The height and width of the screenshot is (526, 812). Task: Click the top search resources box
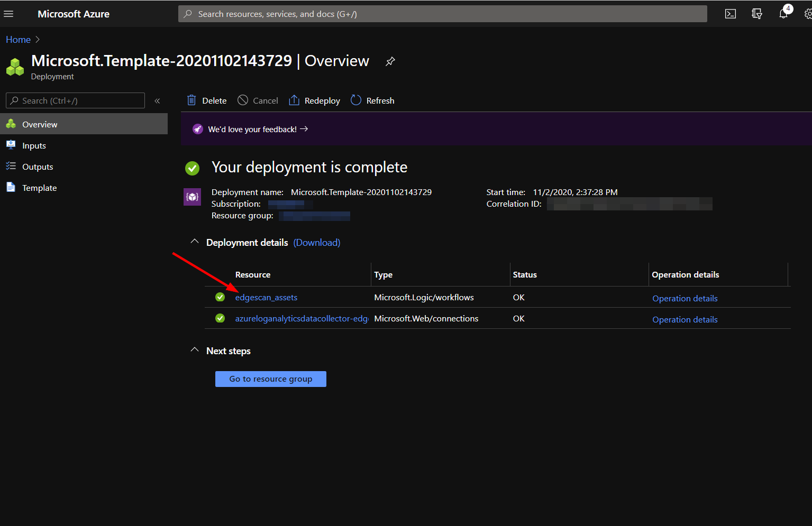click(442, 14)
